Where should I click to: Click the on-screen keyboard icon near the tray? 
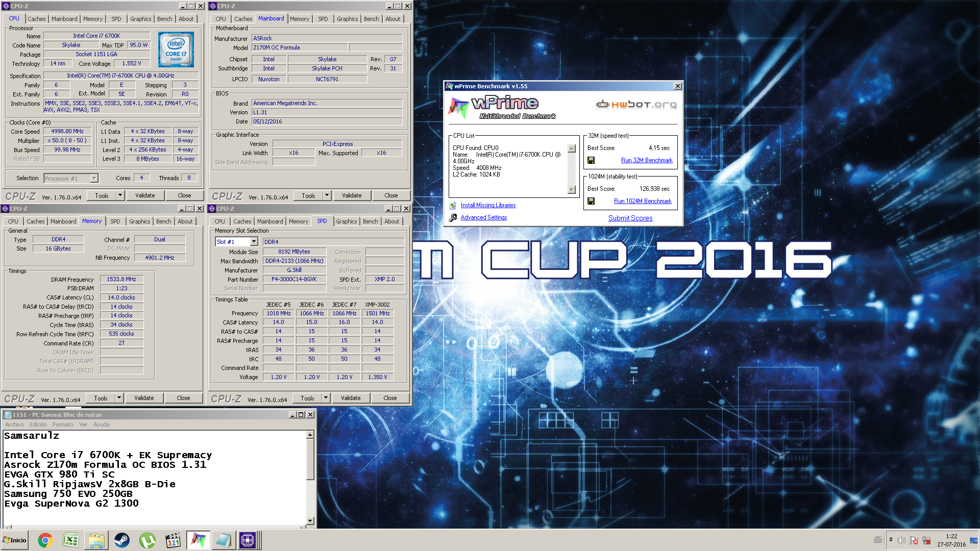[x=878, y=540]
